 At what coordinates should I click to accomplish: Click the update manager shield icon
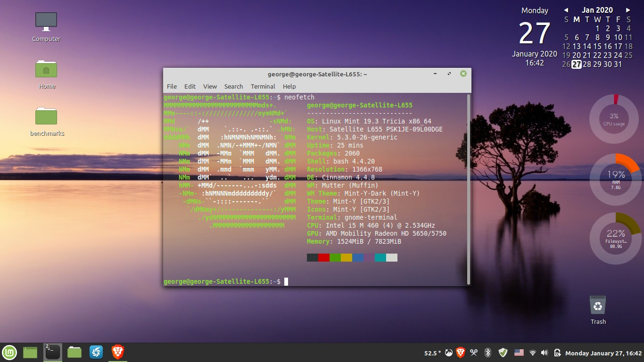click(x=503, y=353)
